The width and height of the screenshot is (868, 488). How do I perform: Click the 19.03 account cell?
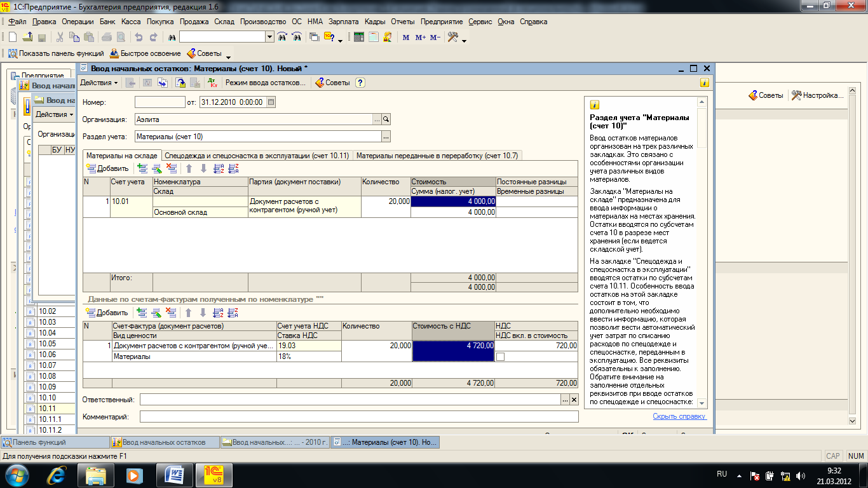coord(309,346)
